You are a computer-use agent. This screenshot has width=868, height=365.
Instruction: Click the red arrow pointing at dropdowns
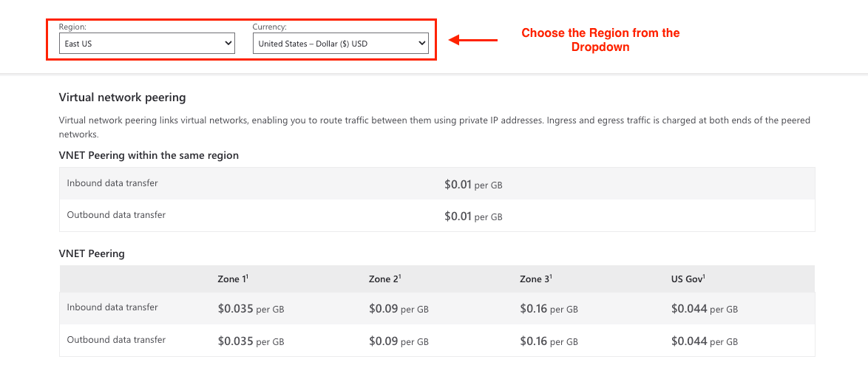coord(473,40)
